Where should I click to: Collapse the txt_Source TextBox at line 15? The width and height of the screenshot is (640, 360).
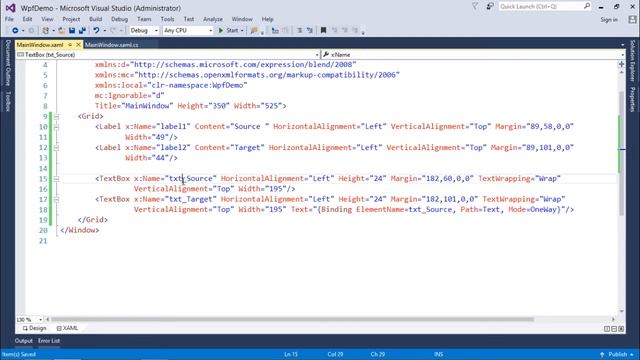(56, 179)
